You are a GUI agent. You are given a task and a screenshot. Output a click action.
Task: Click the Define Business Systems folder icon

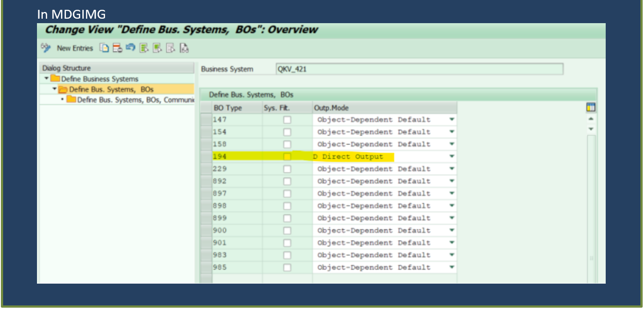(x=55, y=79)
